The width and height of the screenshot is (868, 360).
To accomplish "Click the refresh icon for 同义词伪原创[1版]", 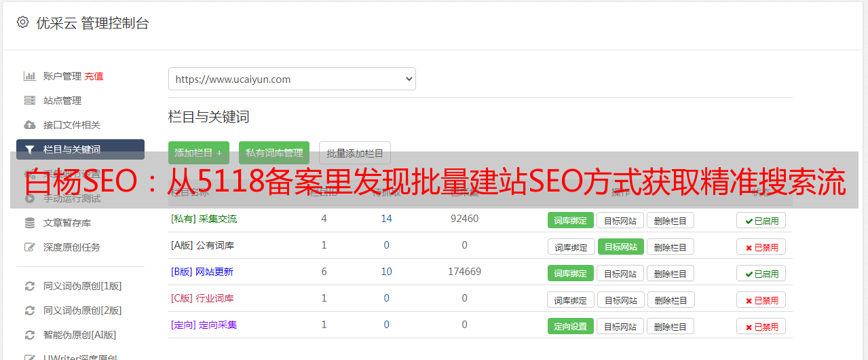I will (29, 286).
